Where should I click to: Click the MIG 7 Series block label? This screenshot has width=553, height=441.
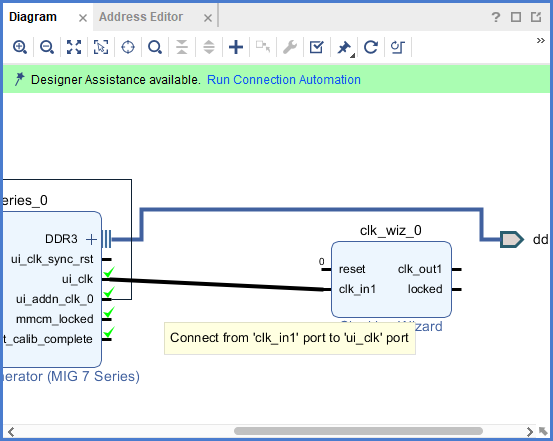click(x=72, y=376)
